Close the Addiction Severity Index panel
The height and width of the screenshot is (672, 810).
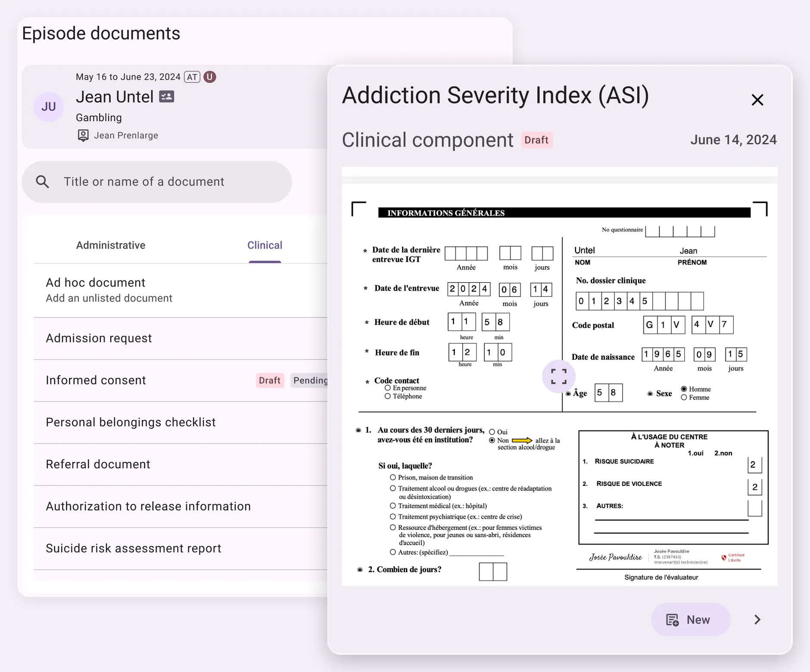[757, 100]
